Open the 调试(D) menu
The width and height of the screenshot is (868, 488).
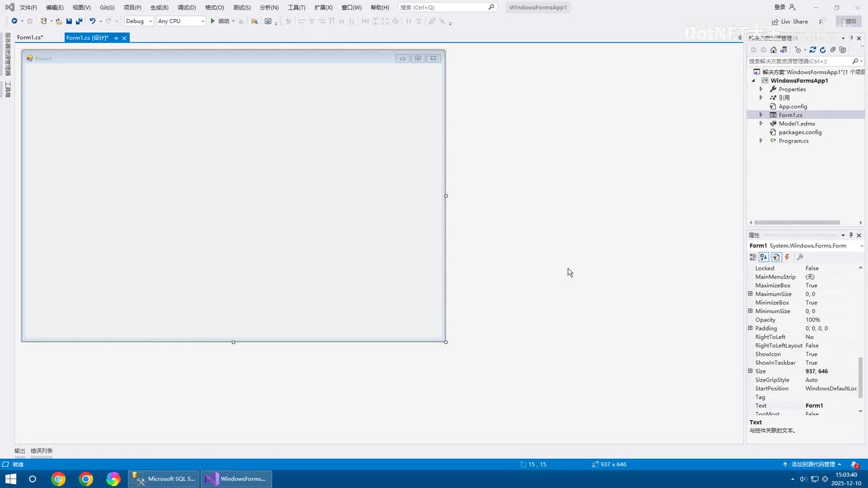pyautogui.click(x=186, y=7)
